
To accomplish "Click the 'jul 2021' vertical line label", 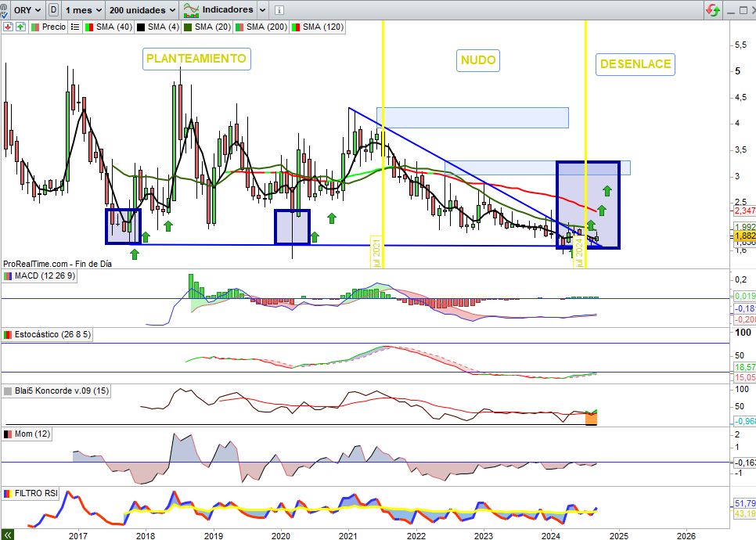I will (376, 252).
